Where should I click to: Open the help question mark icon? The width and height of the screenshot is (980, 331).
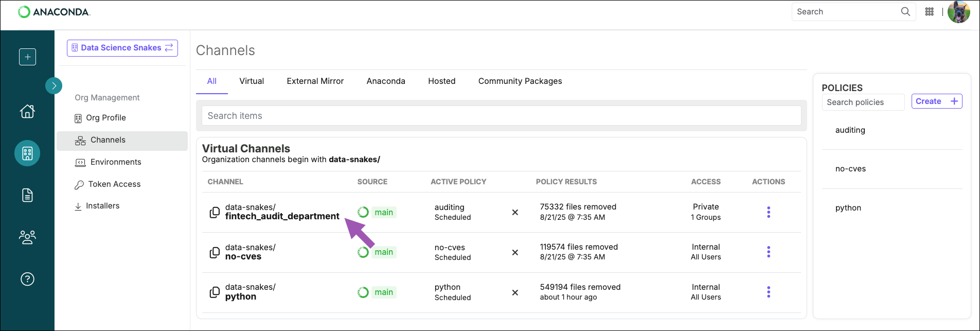[x=27, y=279]
